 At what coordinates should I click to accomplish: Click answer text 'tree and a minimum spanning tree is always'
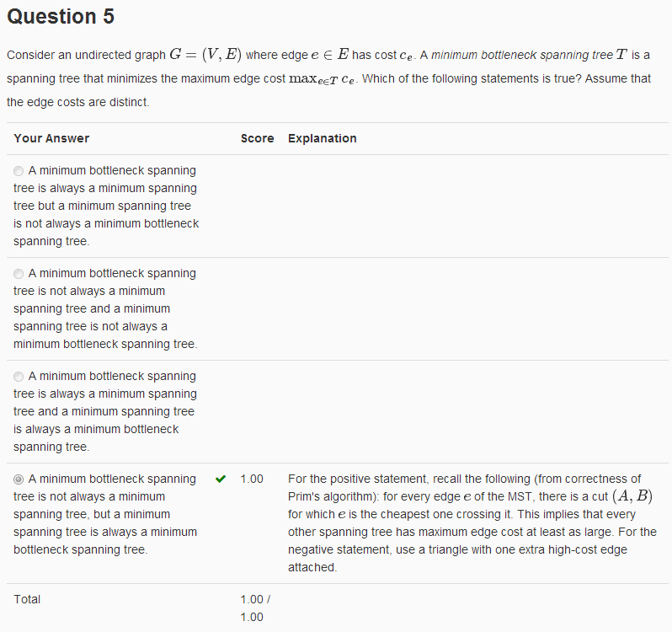(x=105, y=411)
